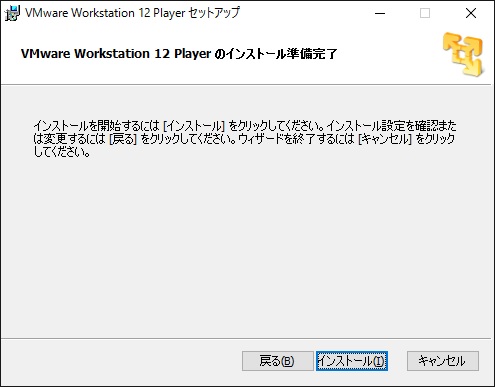Click the instruction text starting 'インストールを開始するには'
495x387 pixels.
click(x=245, y=139)
